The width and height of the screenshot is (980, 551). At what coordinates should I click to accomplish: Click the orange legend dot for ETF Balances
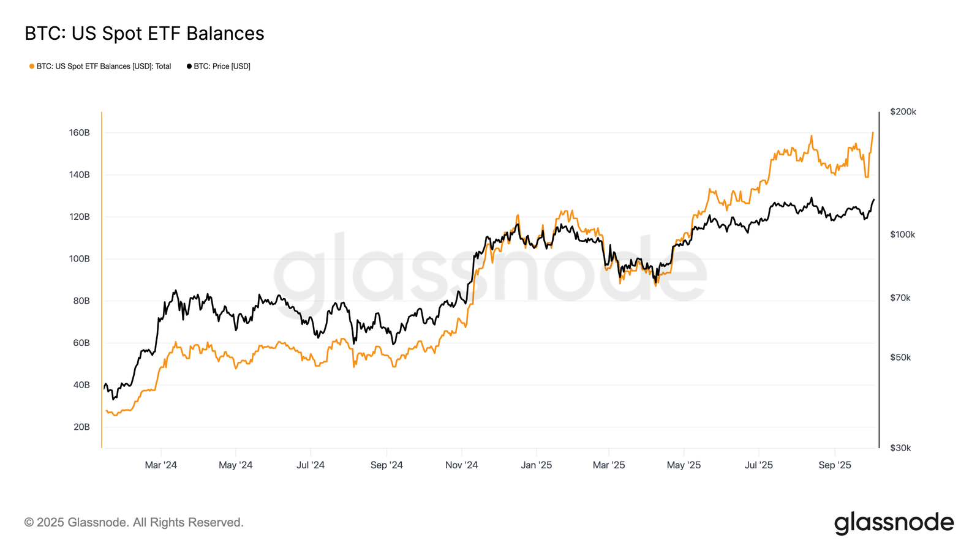click(32, 66)
